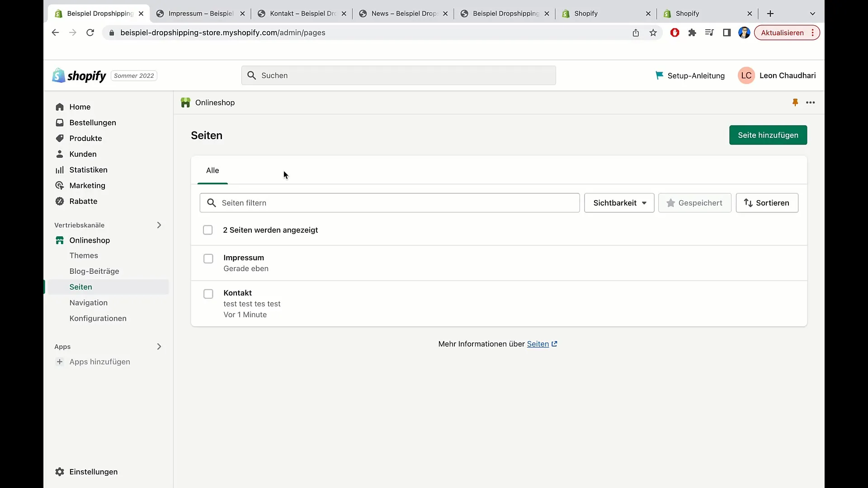Image resolution: width=868 pixels, height=488 pixels.
Task: Click the Seiten hyperlink at bottom
Action: pos(538,344)
